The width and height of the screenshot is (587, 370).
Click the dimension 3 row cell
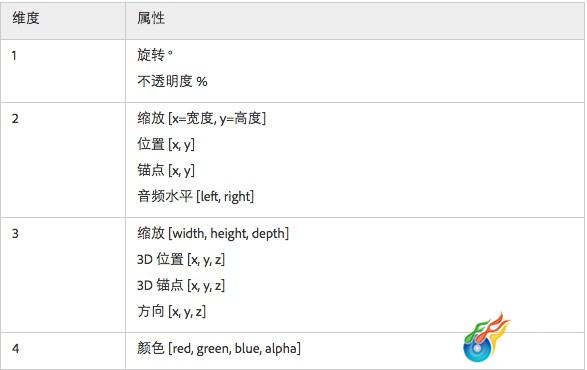(63, 275)
